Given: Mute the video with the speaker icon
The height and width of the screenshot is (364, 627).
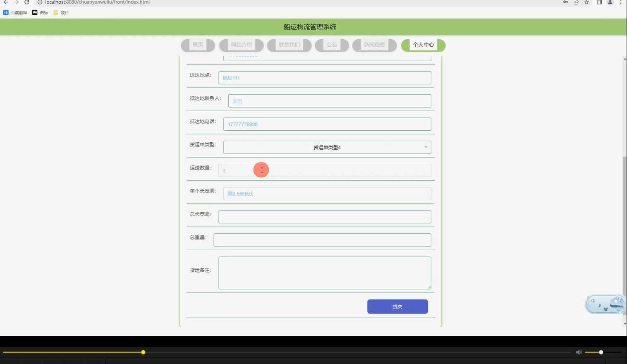Looking at the screenshot, I should pos(579,352).
